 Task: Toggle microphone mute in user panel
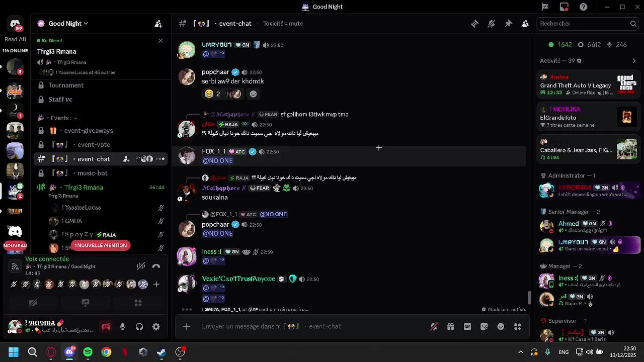122,327
